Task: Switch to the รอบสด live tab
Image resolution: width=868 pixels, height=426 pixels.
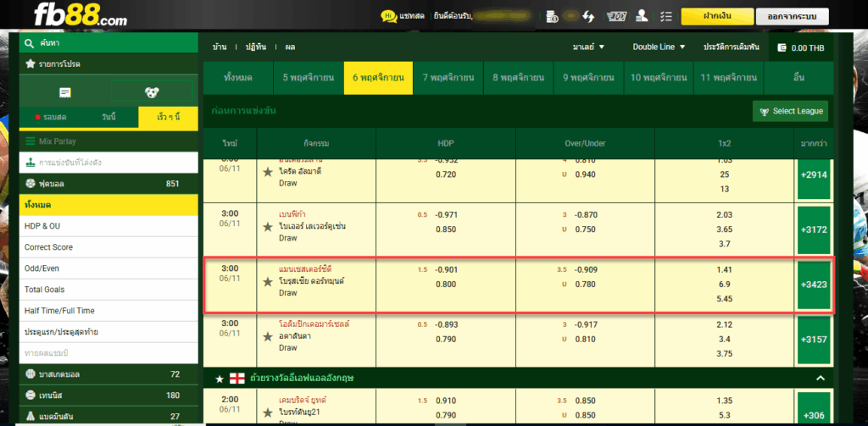Action: tap(50, 117)
